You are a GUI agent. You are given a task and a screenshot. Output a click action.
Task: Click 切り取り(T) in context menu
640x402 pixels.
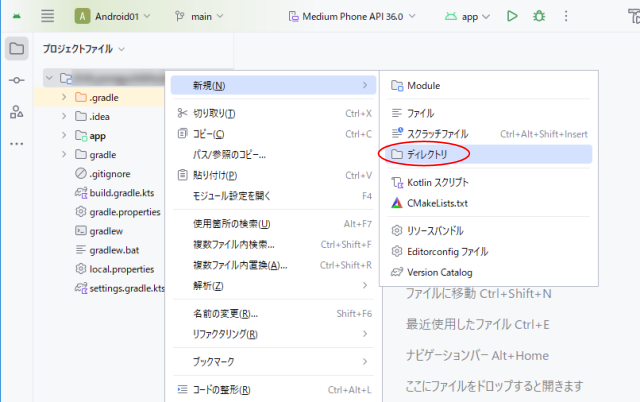[214, 114]
